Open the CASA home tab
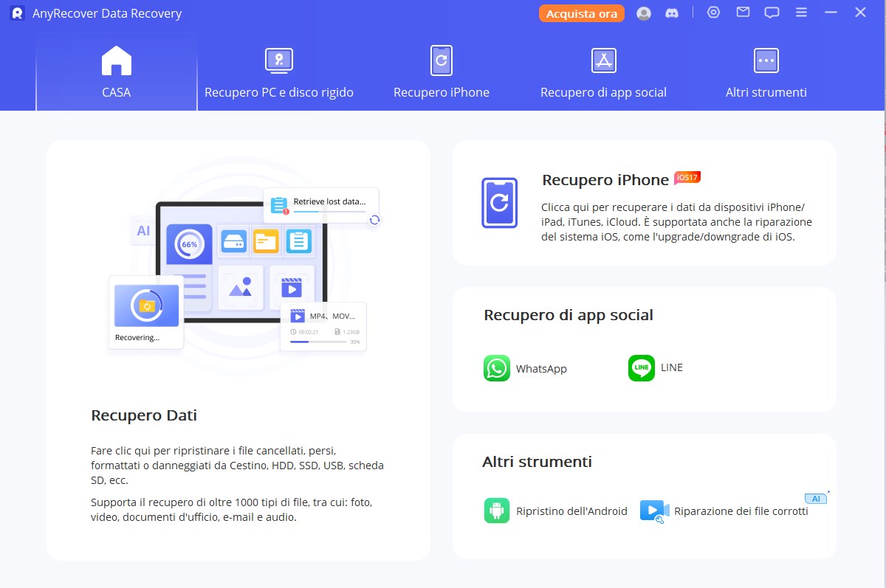Image resolution: width=886 pixels, height=588 pixels. (x=117, y=73)
